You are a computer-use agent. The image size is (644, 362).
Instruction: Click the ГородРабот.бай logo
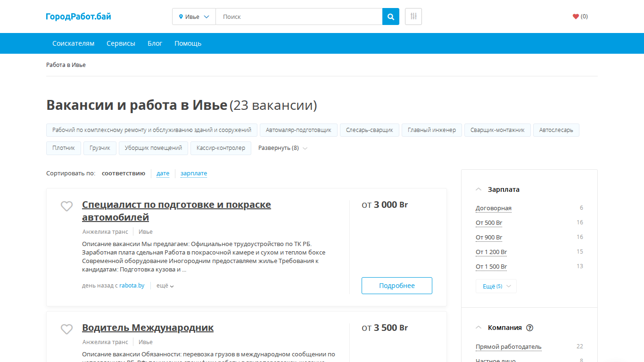pyautogui.click(x=78, y=16)
